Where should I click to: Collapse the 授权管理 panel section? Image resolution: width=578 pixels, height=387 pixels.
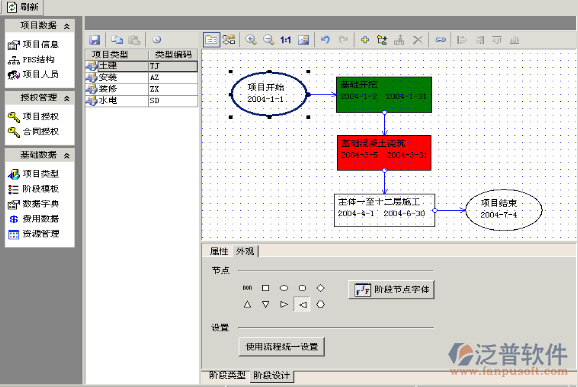point(67,98)
